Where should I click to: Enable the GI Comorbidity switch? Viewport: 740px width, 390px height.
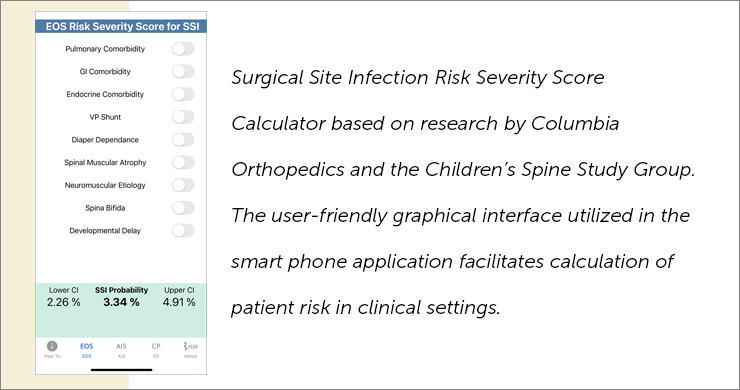(x=183, y=71)
